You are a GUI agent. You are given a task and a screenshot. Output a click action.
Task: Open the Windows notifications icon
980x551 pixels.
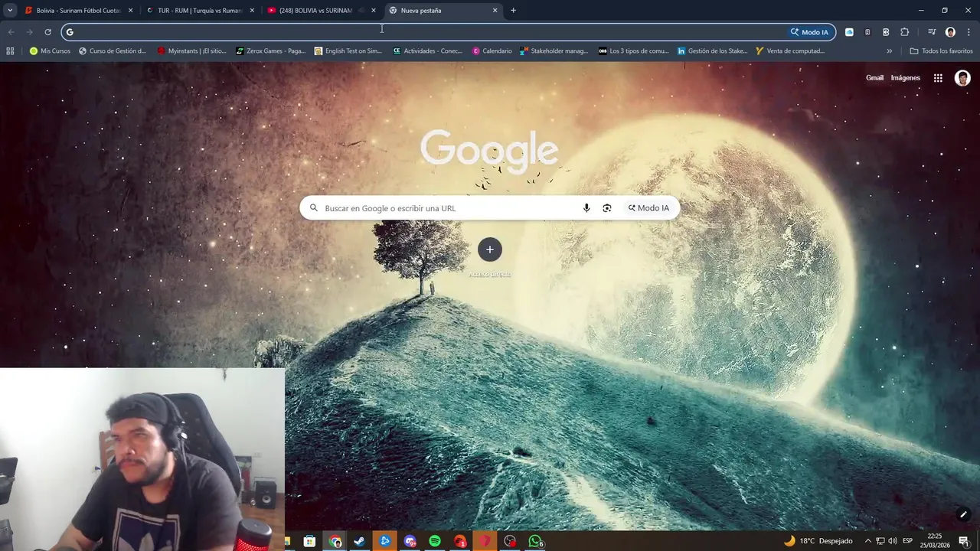click(x=963, y=541)
